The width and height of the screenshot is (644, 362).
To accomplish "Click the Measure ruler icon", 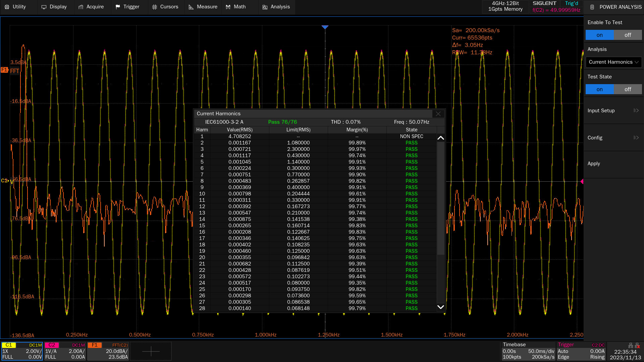I will coord(191,7).
